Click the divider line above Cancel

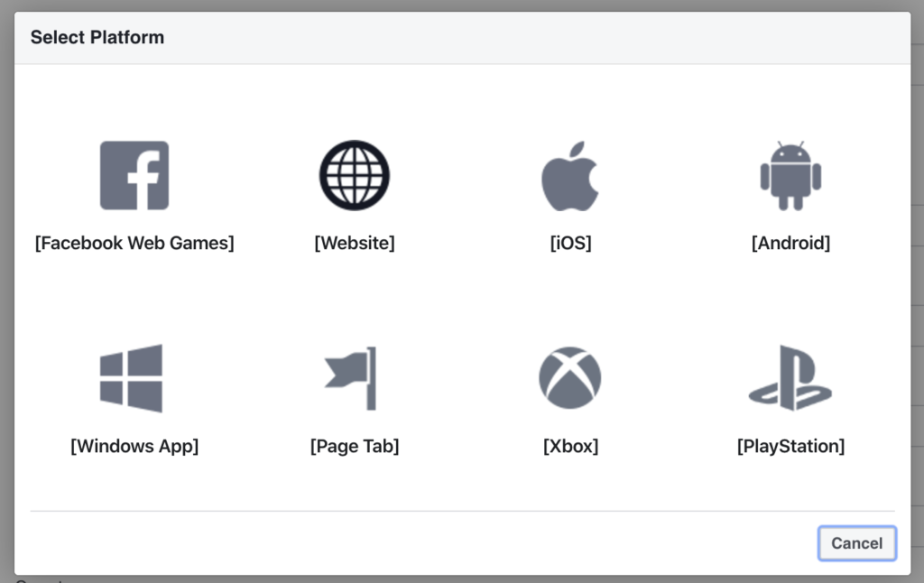(x=462, y=511)
